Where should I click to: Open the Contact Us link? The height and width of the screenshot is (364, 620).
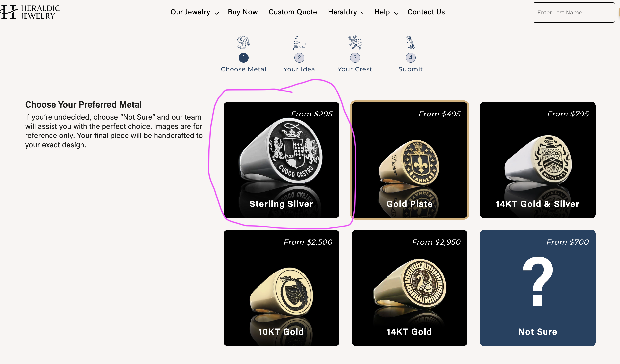[x=426, y=12]
